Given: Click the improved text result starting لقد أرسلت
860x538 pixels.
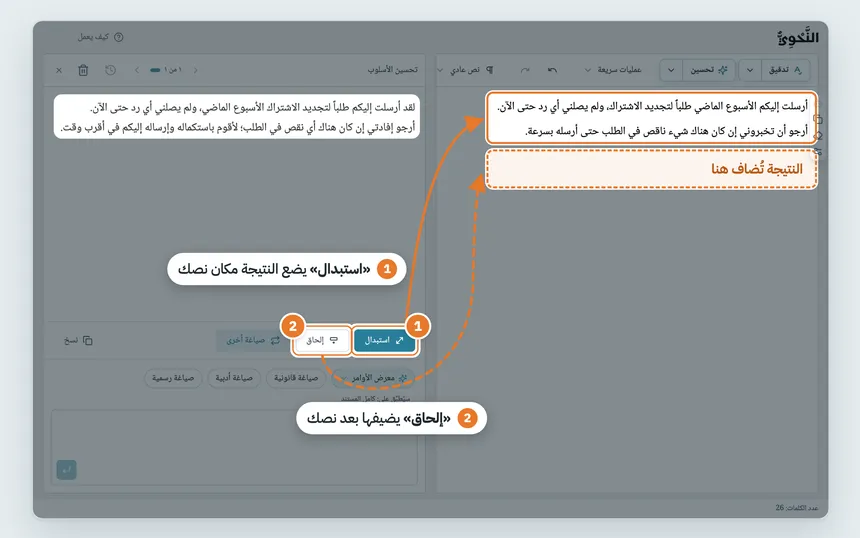Looking at the screenshot, I should tap(237, 117).
